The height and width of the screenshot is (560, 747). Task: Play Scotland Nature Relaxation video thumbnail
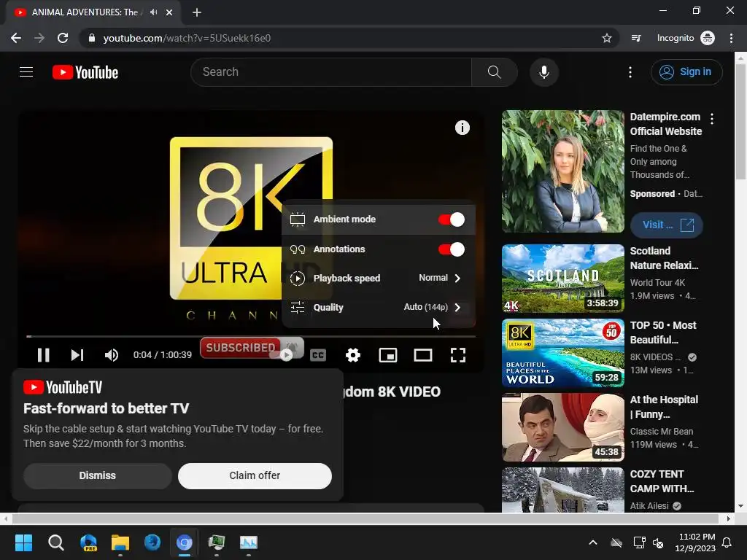[x=562, y=279]
